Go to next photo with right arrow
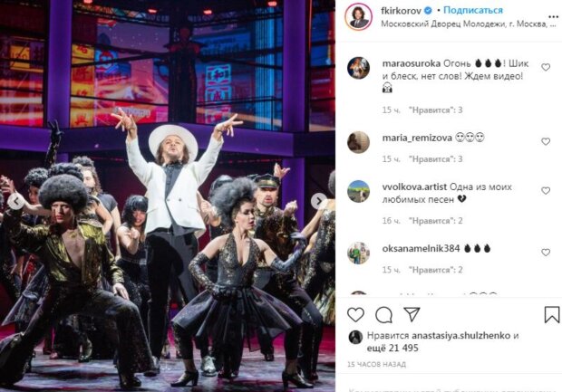The height and width of the screenshot is (392, 562). click(x=318, y=201)
